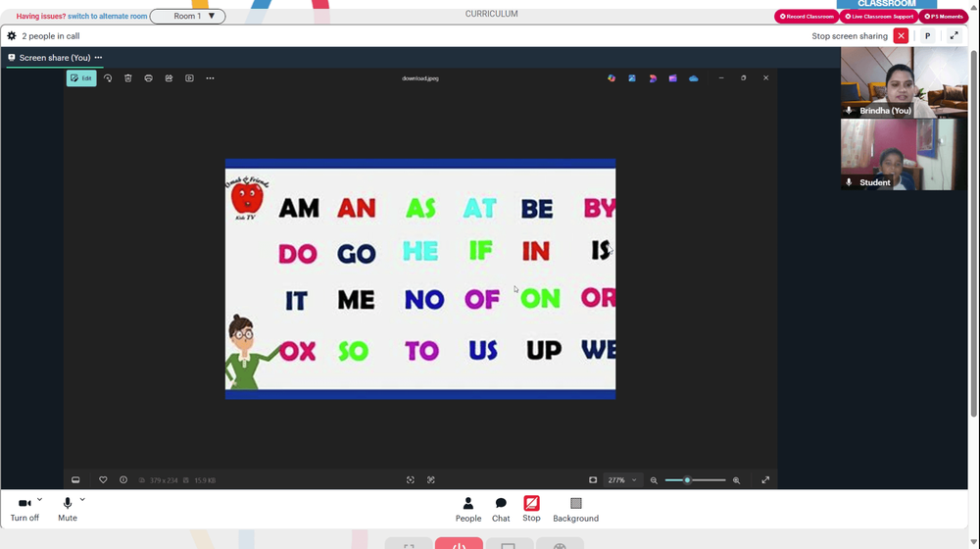Zoom out using the minus magnifier
The image size is (980, 549).
tap(654, 480)
